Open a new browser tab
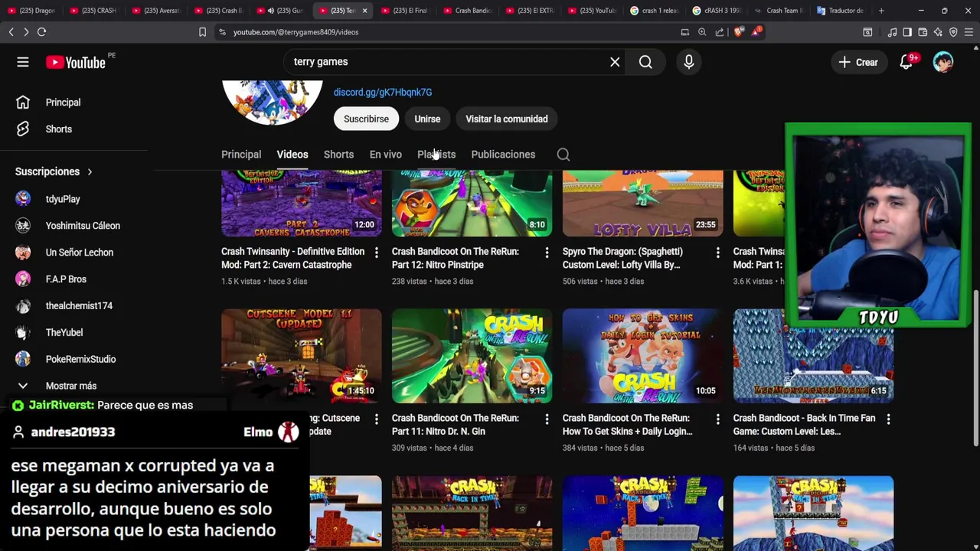The image size is (980, 551). tap(881, 11)
